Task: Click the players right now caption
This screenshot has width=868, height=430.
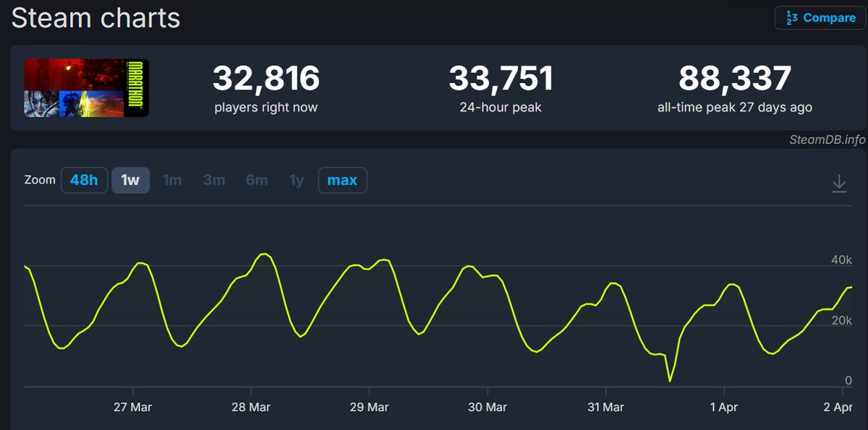Action: click(x=265, y=108)
